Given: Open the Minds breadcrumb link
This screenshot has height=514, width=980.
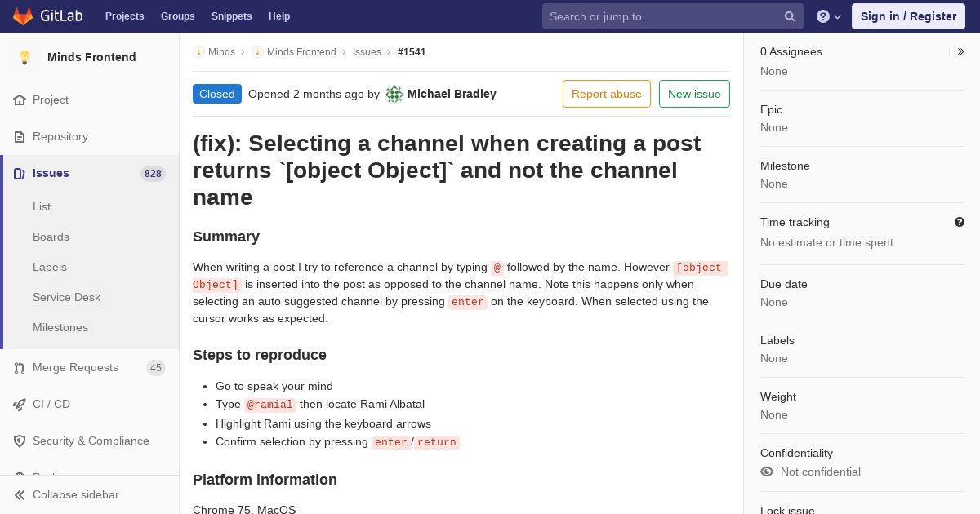Looking at the screenshot, I should 221,52.
